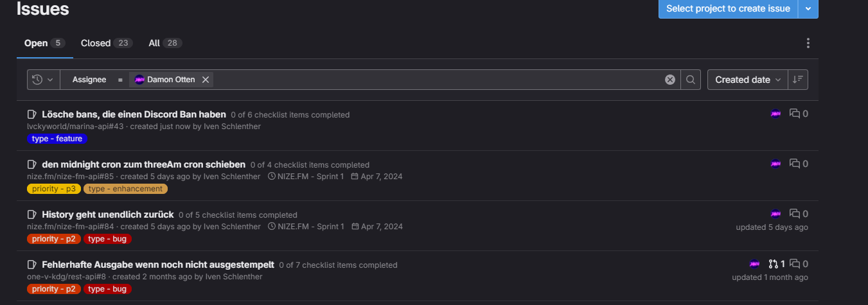Toggle sort direction icon next to Created date
The image size is (868, 305).
click(798, 80)
